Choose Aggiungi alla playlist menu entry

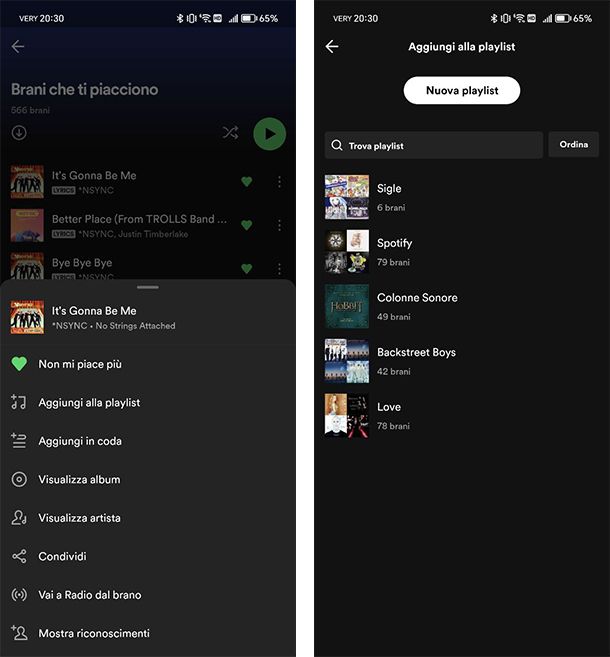pyautogui.click(x=147, y=403)
